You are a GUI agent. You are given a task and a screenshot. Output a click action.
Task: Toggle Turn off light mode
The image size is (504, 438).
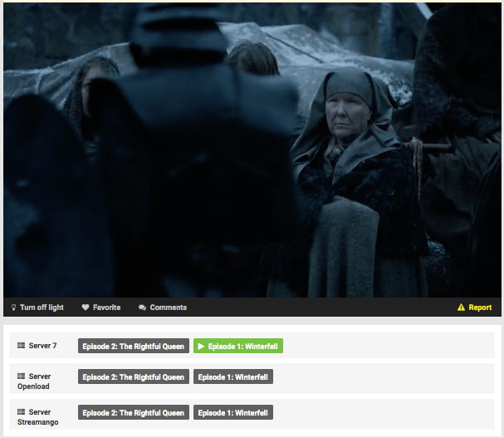pos(42,308)
